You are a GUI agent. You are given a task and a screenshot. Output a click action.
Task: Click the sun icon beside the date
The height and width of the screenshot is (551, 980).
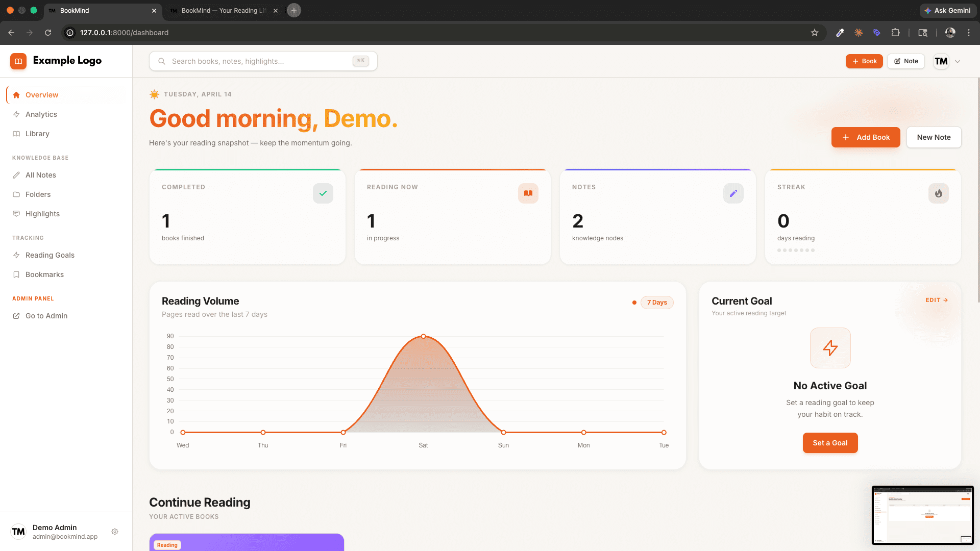pyautogui.click(x=154, y=94)
